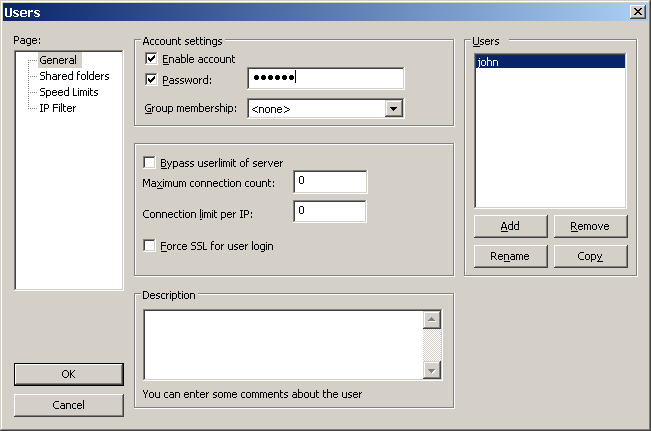Enable Bypass userlimit of server
The width and height of the screenshot is (651, 431).
click(x=151, y=163)
